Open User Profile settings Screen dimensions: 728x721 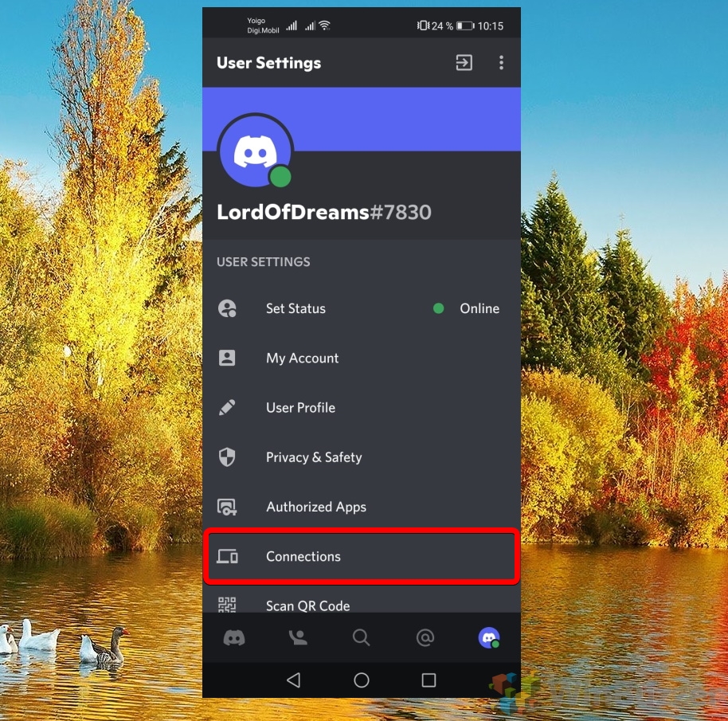(362, 408)
